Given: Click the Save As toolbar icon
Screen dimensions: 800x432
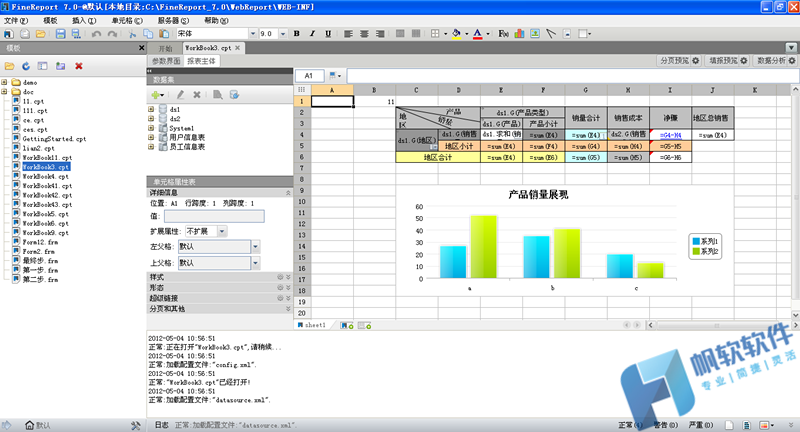Looking at the screenshot, I should coord(76,34).
